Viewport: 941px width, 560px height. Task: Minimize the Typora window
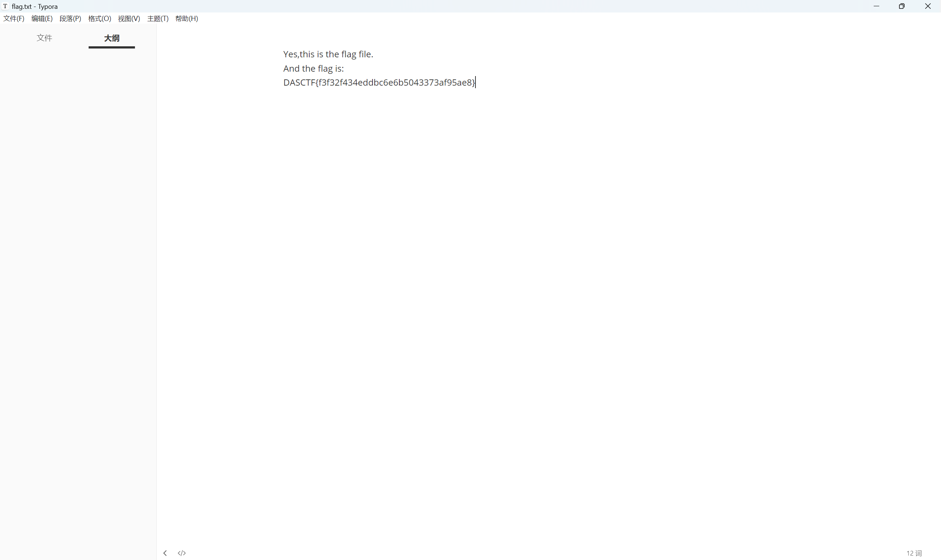click(876, 6)
